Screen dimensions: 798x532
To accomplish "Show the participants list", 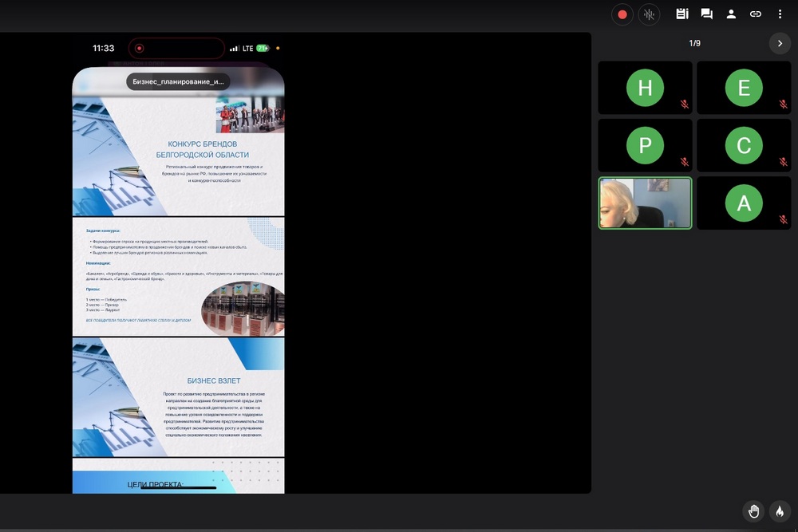I will (731, 14).
